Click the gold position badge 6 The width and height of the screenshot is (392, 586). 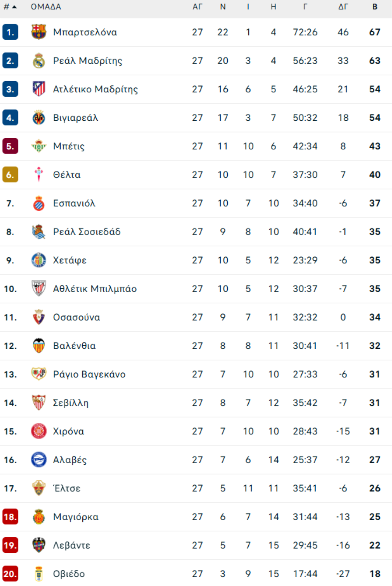[10, 174]
